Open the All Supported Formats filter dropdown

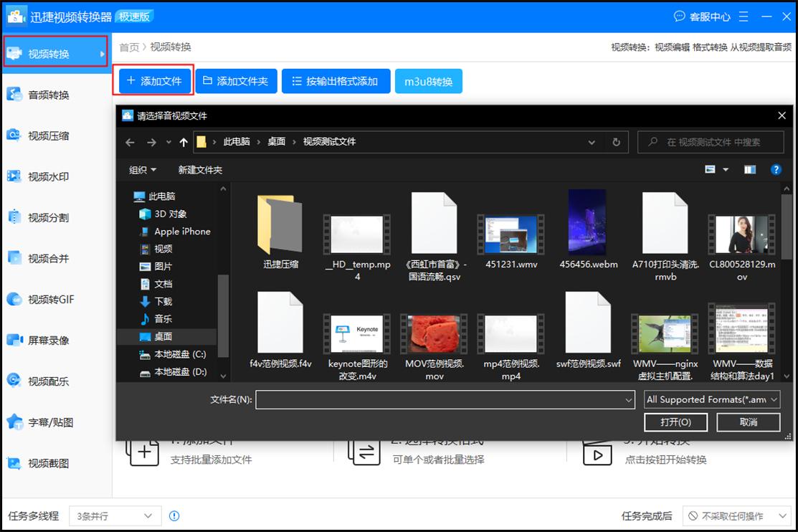point(712,399)
